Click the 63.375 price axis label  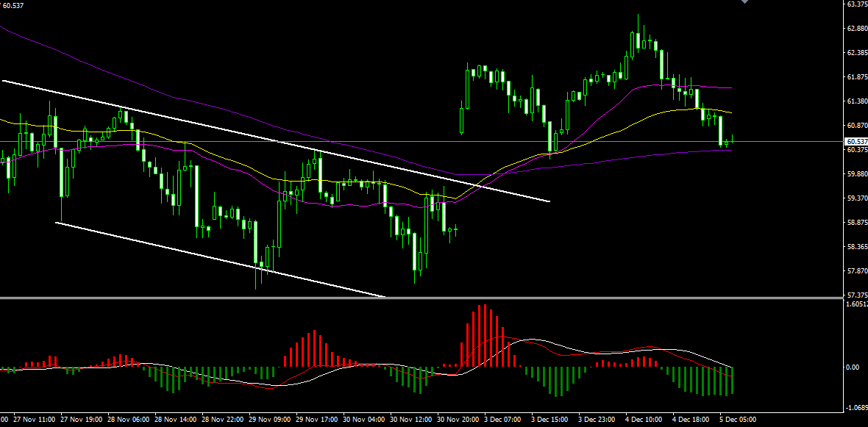click(x=857, y=4)
